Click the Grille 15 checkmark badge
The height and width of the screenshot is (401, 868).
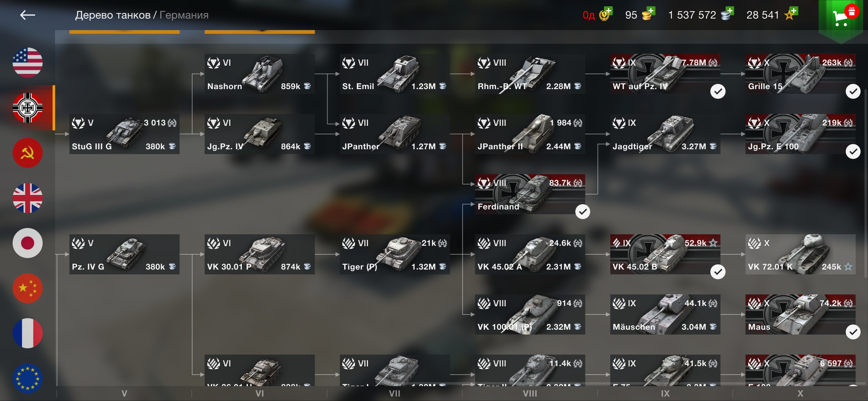coord(853,91)
